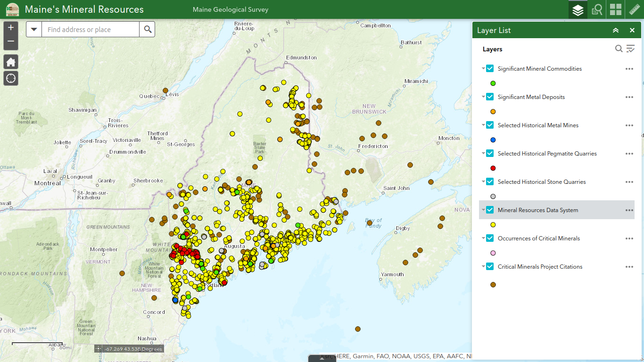The width and height of the screenshot is (644, 362).
Task: Open layer list filter options icon
Action: (x=630, y=49)
